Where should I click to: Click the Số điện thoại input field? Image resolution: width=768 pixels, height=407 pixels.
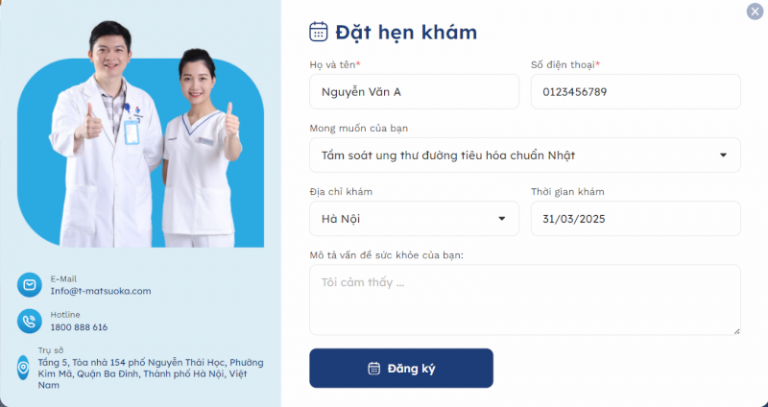(x=636, y=92)
